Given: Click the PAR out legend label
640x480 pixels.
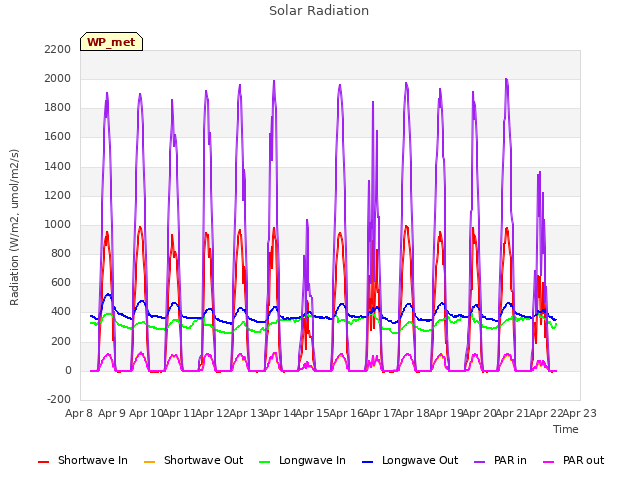Looking at the screenshot, I should pyautogui.click(x=583, y=460).
